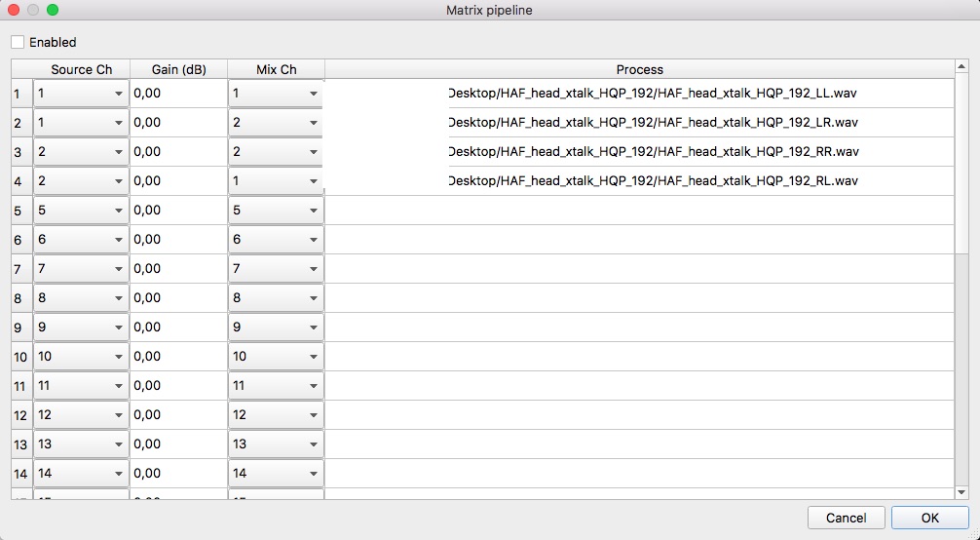The image size is (980, 540).
Task: Select row 3 via its row number header
Action: (x=20, y=152)
